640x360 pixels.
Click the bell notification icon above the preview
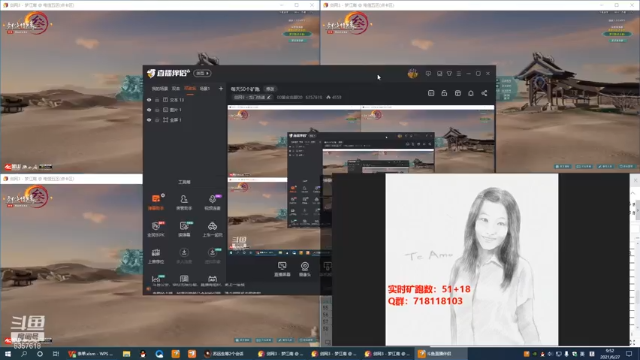471,93
